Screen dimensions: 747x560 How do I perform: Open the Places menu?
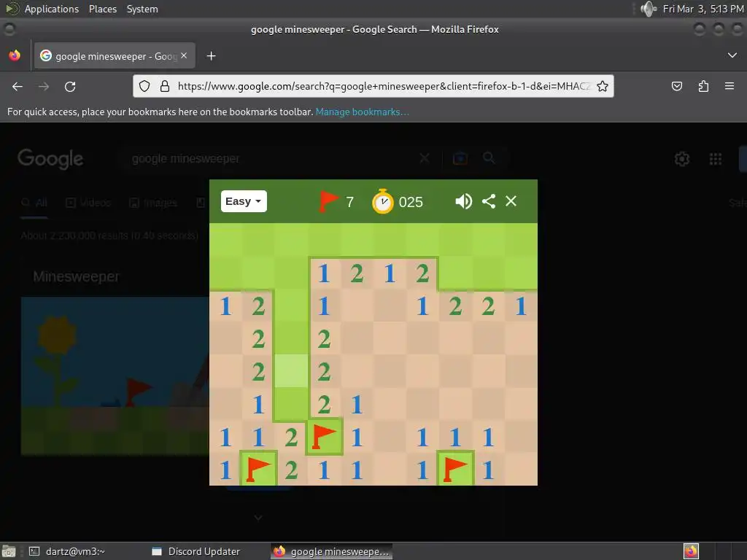coord(102,9)
